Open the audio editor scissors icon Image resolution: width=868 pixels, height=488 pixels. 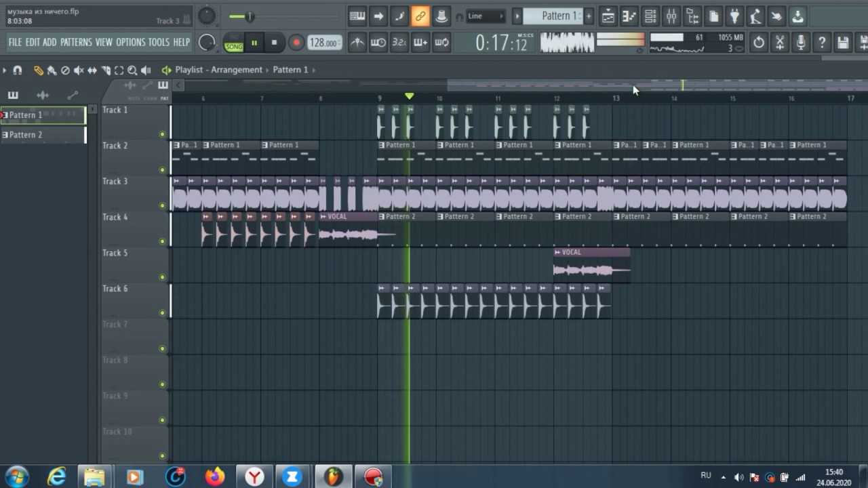point(780,43)
